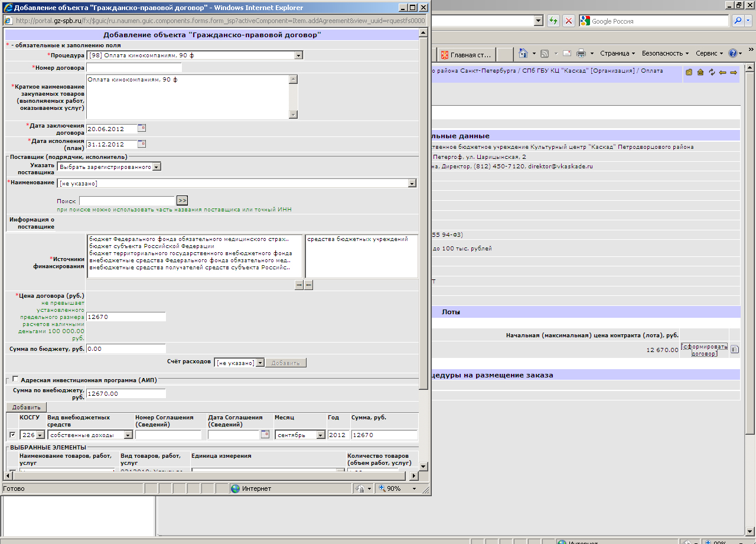Click the portal folder icon in breadcrumb bar
This screenshot has height=544, width=756.
(689, 72)
